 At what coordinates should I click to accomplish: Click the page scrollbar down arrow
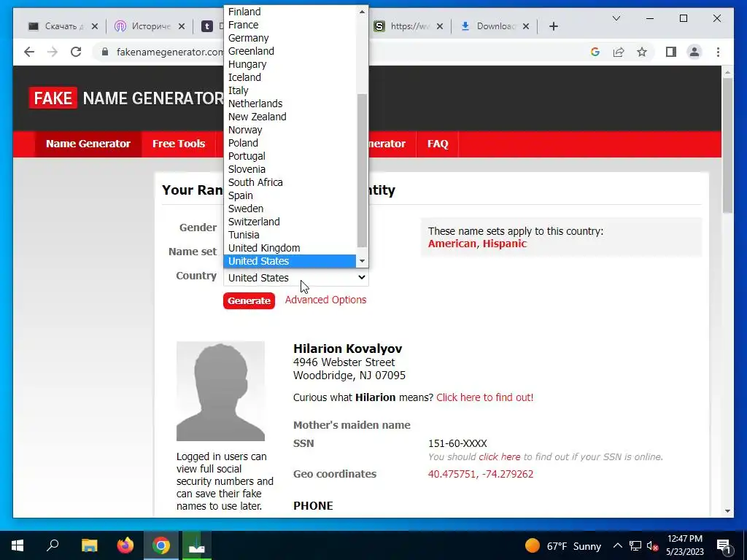pyautogui.click(x=727, y=511)
